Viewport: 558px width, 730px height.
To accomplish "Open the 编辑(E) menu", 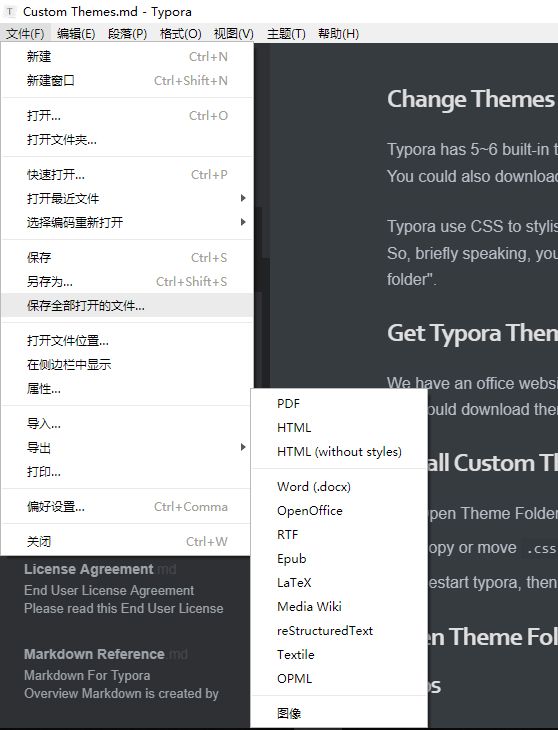I will (x=76, y=34).
